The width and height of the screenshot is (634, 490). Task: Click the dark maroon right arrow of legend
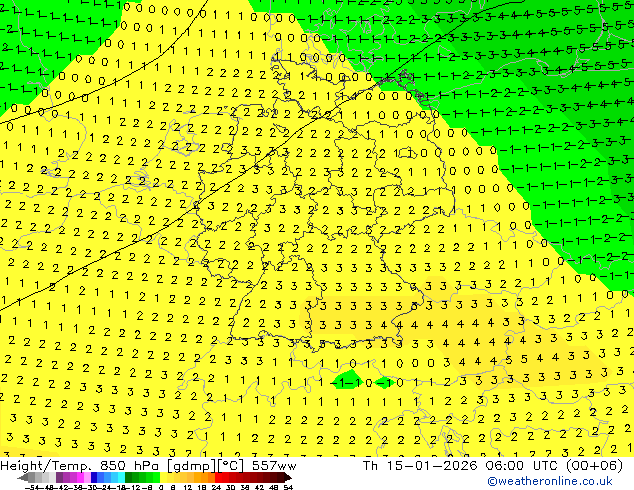[x=288, y=478]
